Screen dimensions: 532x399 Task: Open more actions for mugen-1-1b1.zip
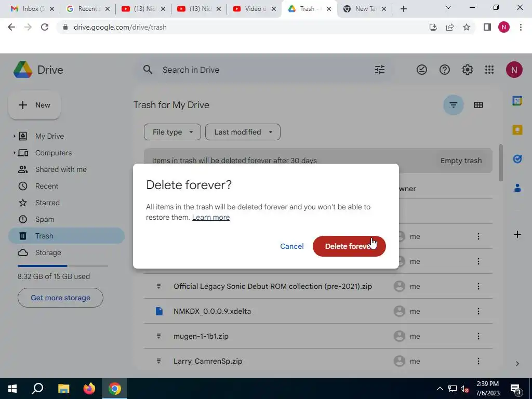(478, 336)
